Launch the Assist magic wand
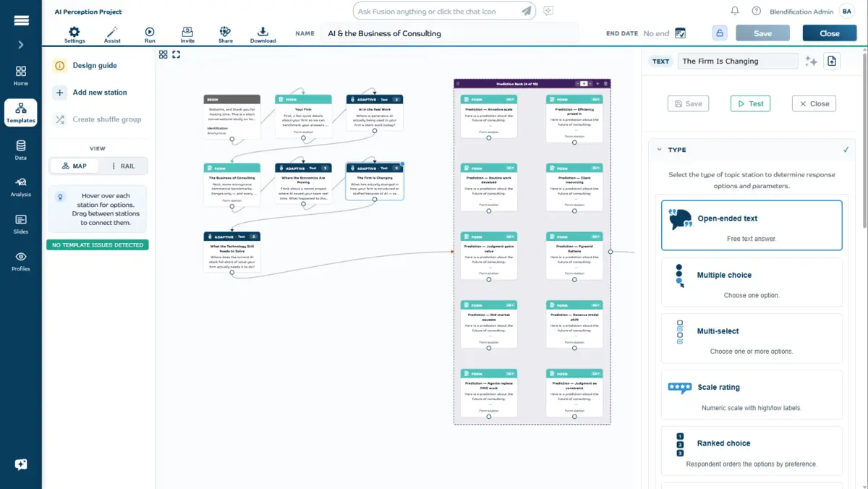868x489 pixels. tap(112, 35)
